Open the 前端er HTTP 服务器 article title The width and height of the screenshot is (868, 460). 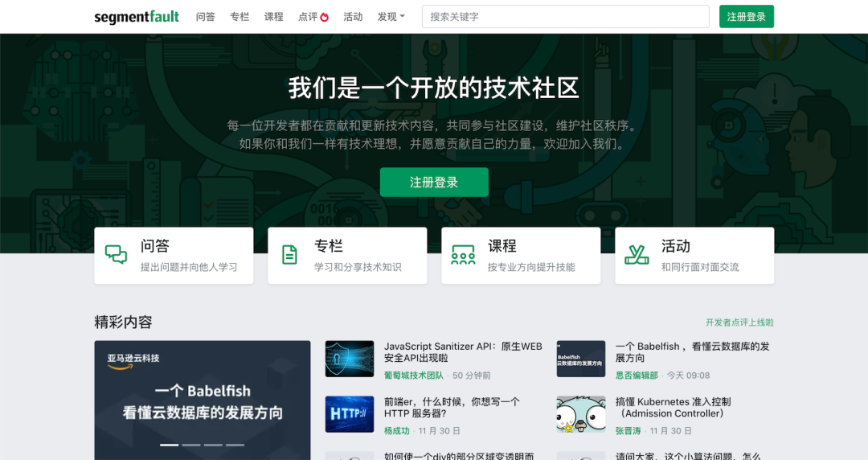pos(452,408)
